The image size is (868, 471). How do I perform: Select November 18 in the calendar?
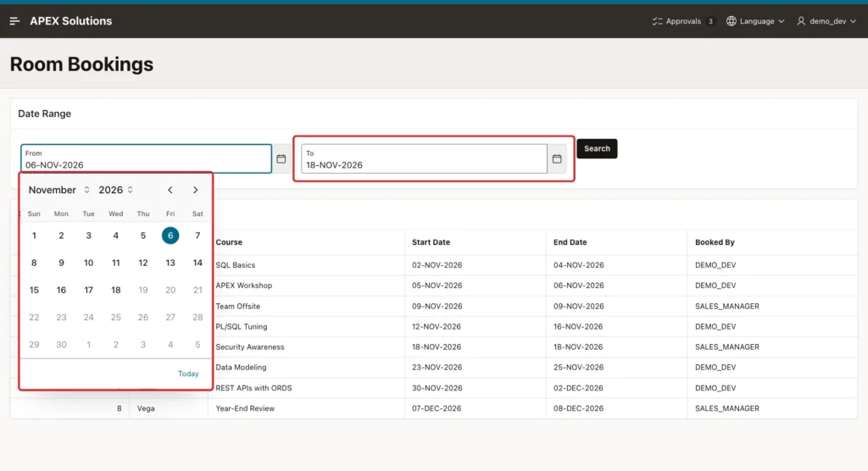(x=115, y=290)
